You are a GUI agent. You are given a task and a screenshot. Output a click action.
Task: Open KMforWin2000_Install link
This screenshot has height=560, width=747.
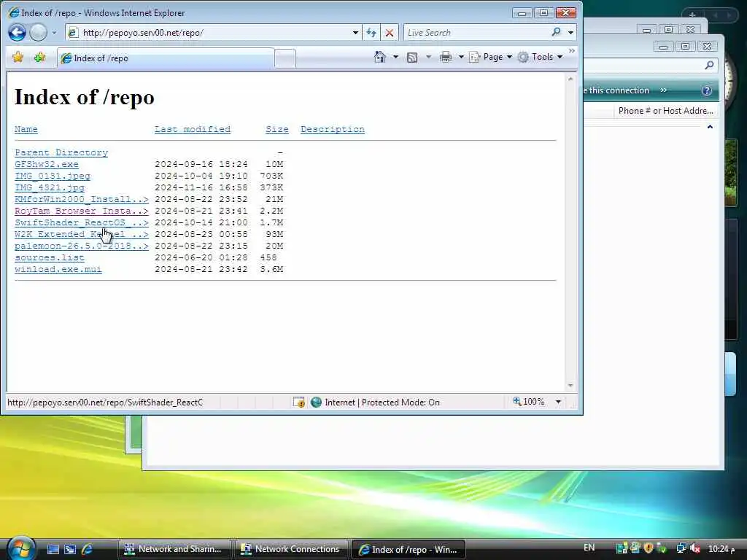pos(82,199)
